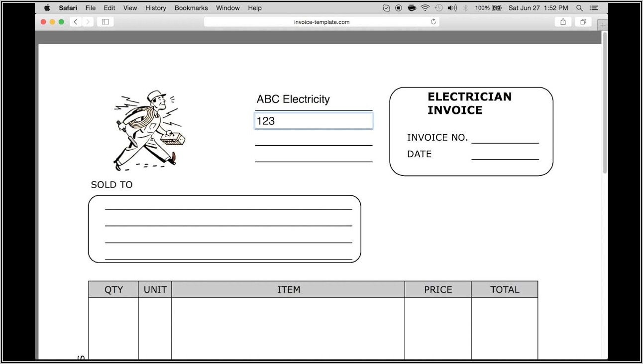This screenshot has width=643, height=364.
Task: Open the volume control in menu bar
Action: tap(452, 8)
